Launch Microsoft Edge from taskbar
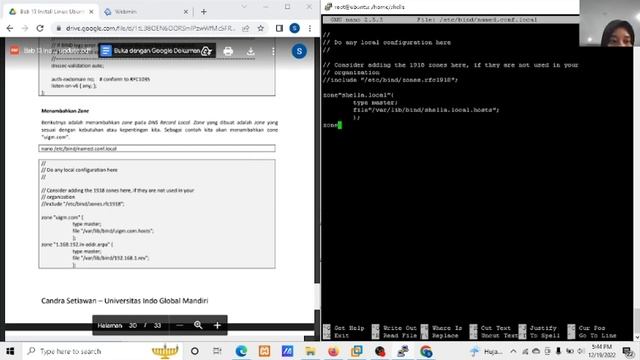This screenshot has height=360, width=640. coord(241,351)
